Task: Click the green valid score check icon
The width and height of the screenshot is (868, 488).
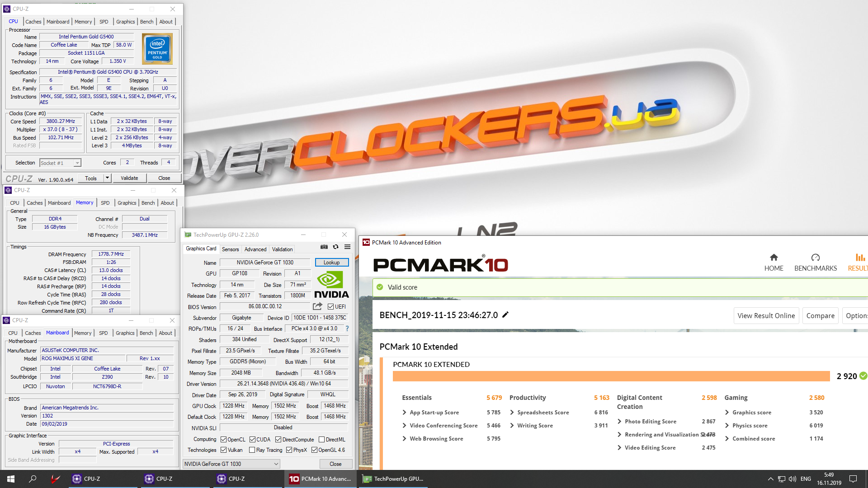Action: (x=380, y=287)
